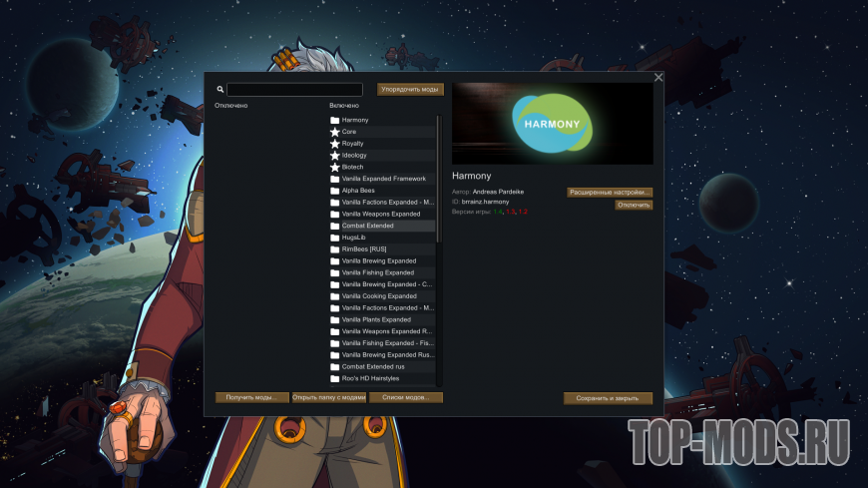Click folder icon for Roo's HD Hairstyles
This screenshot has height=488, width=868.
pyautogui.click(x=335, y=378)
